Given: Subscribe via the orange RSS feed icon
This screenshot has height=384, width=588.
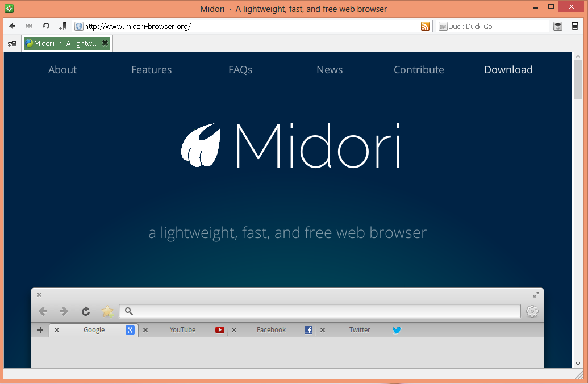Looking at the screenshot, I should [426, 26].
